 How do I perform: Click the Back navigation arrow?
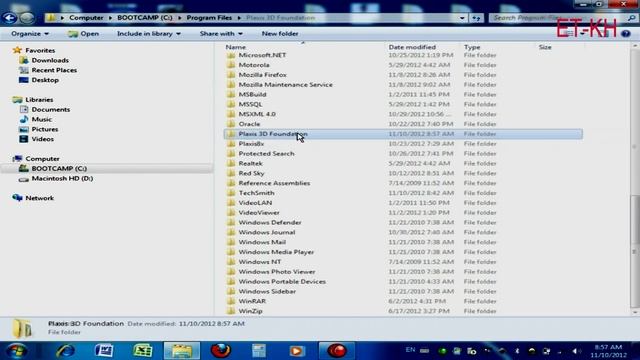(9, 18)
